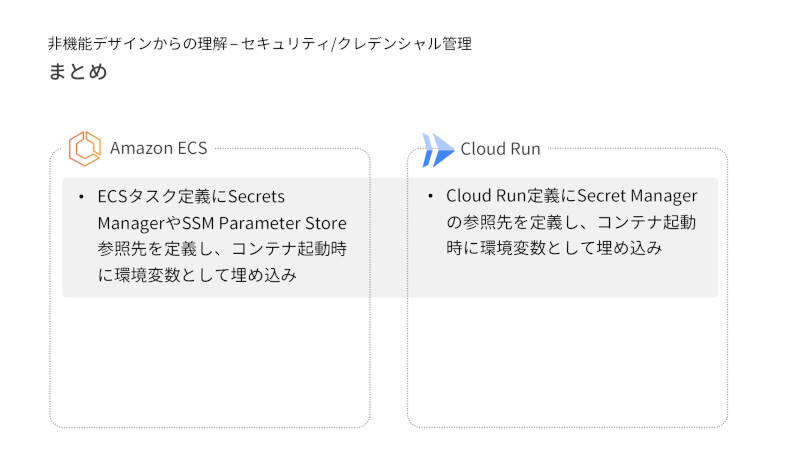Click the まとめ slide title
The height and width of the screenshot is (450, 800).
pos(77,73)
